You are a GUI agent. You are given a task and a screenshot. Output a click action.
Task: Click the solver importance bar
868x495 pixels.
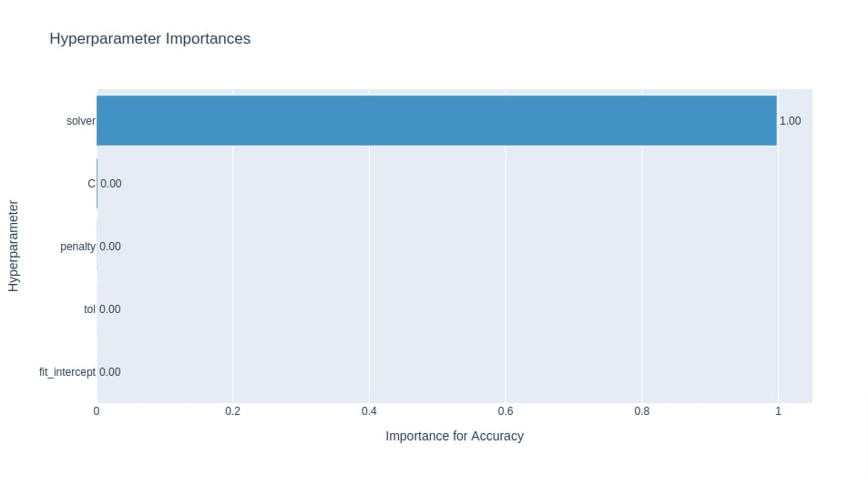436,121
